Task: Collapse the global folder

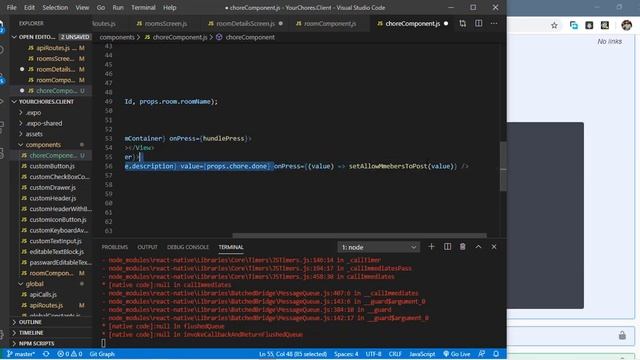Action: pos(51,283)
